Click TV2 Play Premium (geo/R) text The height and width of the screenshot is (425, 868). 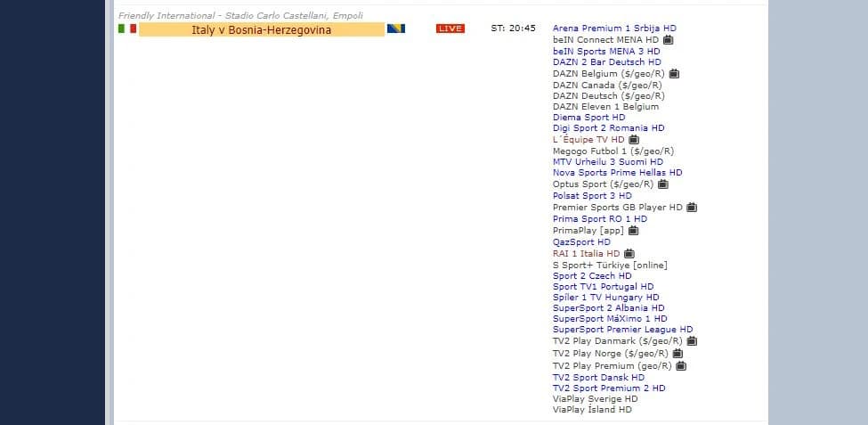coord(612,366)
